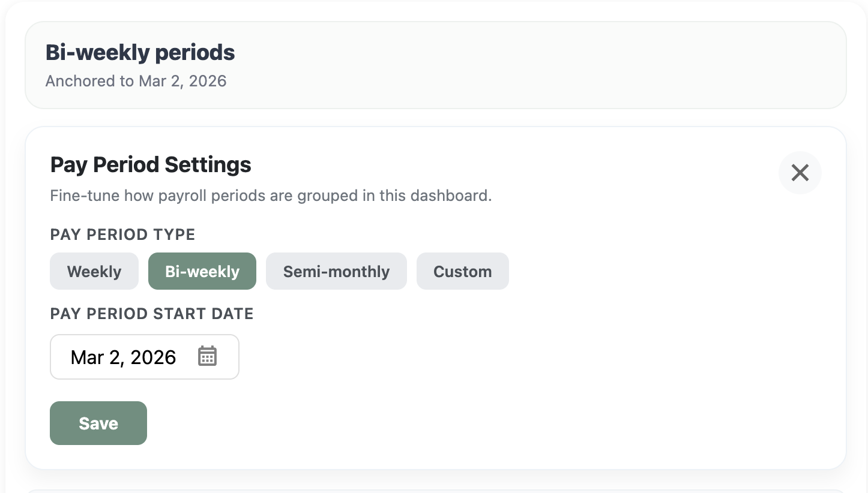Open the calendar date picker icon
This screenshot has height=493, width=868.
click(207, 356)
